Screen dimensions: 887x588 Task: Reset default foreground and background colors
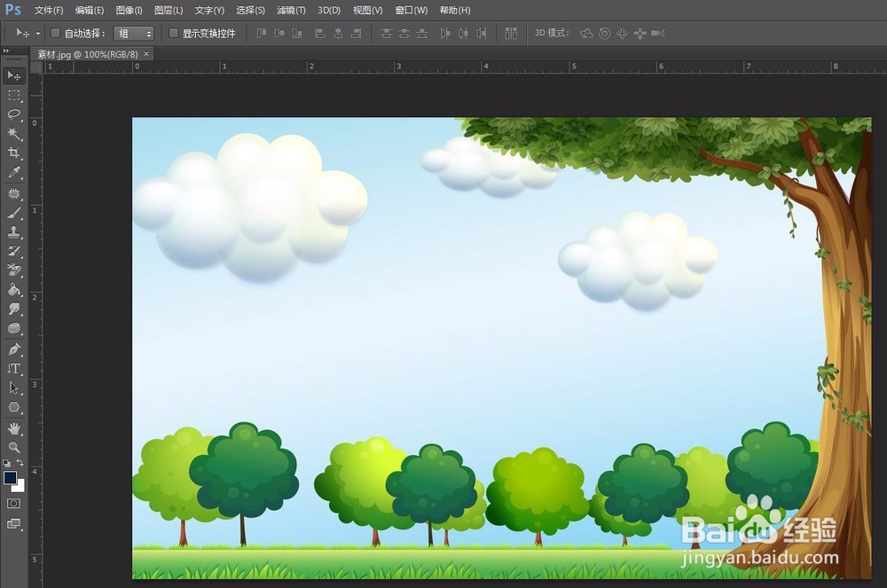pos(7,462)
